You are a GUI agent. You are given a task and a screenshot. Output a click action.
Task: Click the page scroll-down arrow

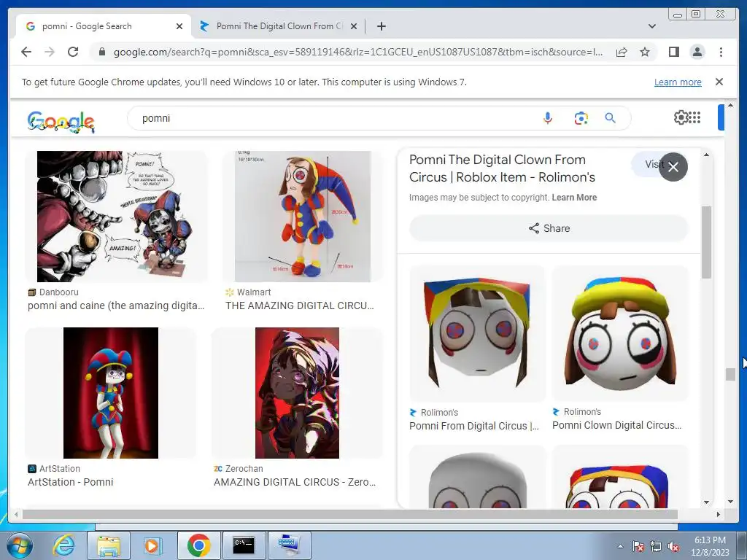(x=730, y=502)
